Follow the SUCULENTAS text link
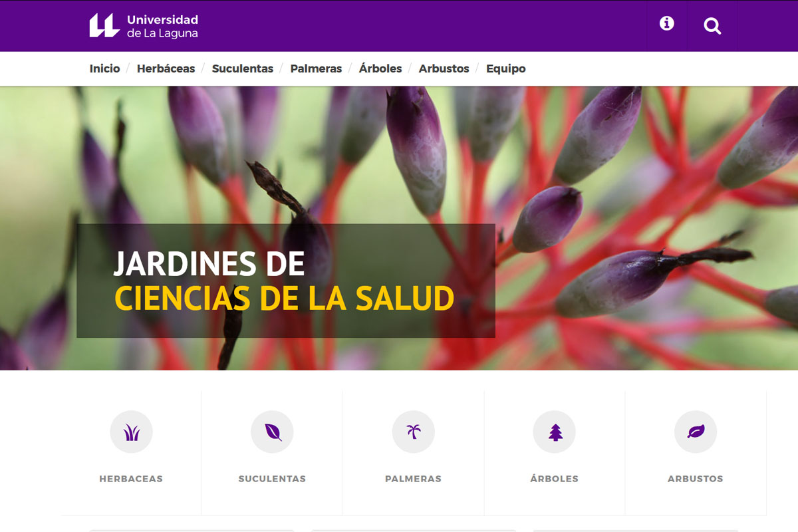 (x=272, y=479)
